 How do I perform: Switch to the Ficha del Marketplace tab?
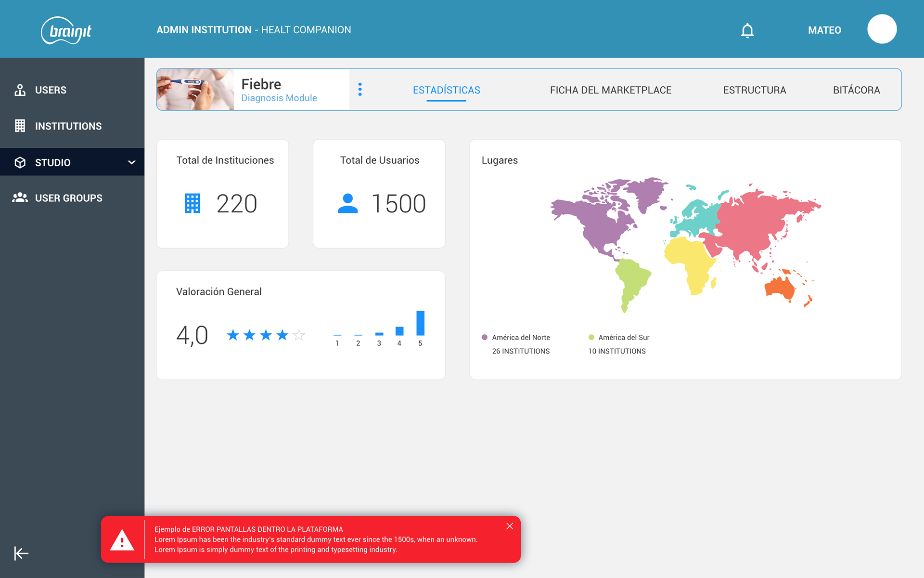click(x=610, y=90)
